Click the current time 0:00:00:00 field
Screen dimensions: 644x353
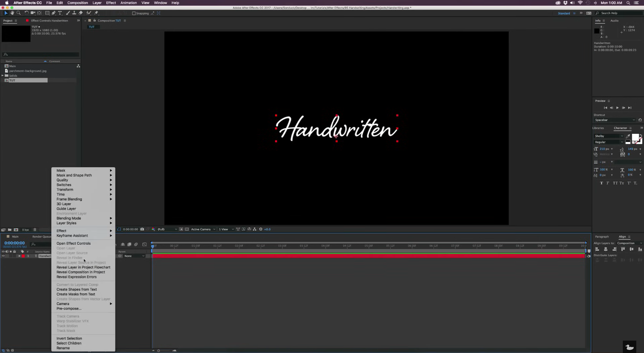15,243
